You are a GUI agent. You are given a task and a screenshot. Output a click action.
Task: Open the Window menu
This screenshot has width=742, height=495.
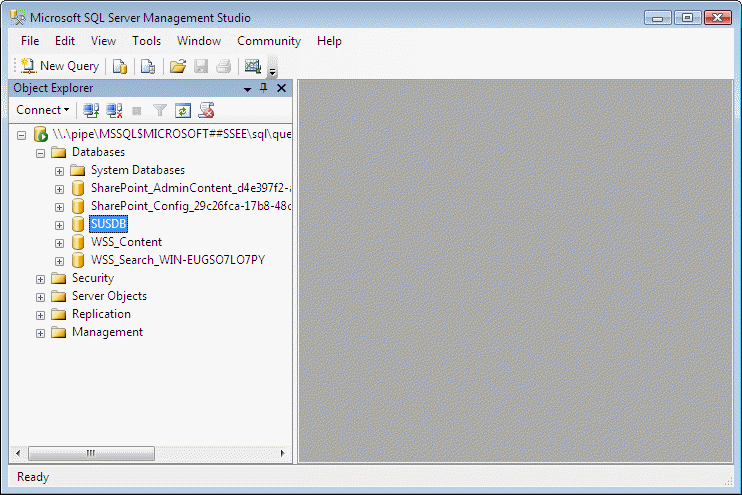coord(199,41)
